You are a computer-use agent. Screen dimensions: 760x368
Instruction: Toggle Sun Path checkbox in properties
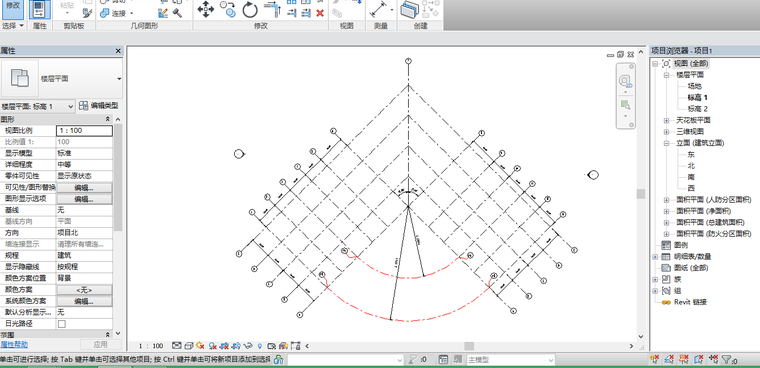pos(62,324)
